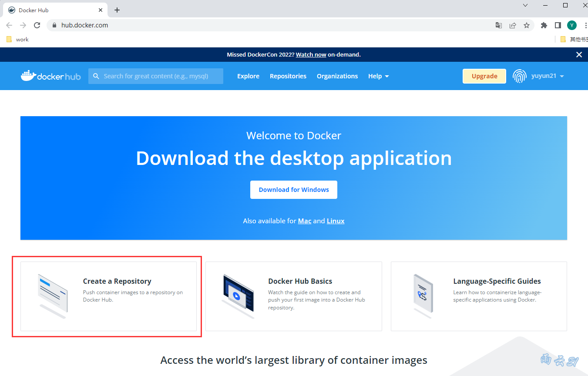
Task: Click the 'Welcome to Docker' text
Action: (x=294, y=136)
